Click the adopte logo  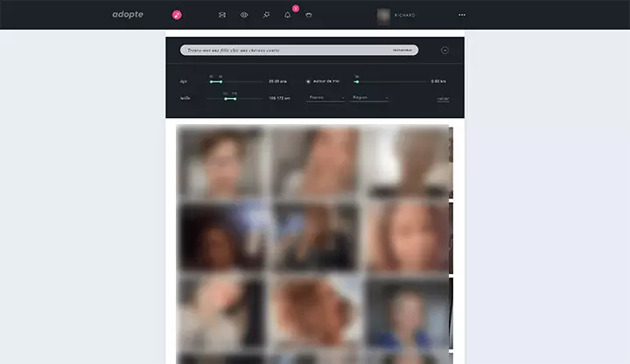128,15
